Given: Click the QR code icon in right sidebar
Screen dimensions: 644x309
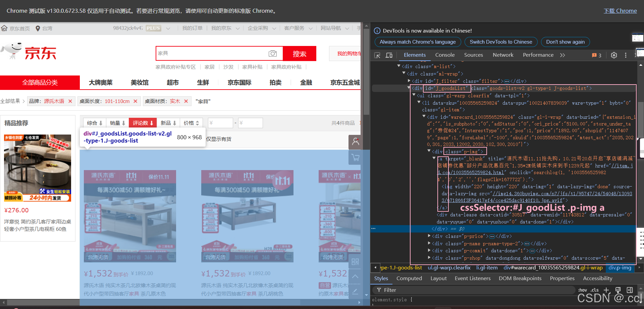Looking at the screenshot, I should point(356,262).
